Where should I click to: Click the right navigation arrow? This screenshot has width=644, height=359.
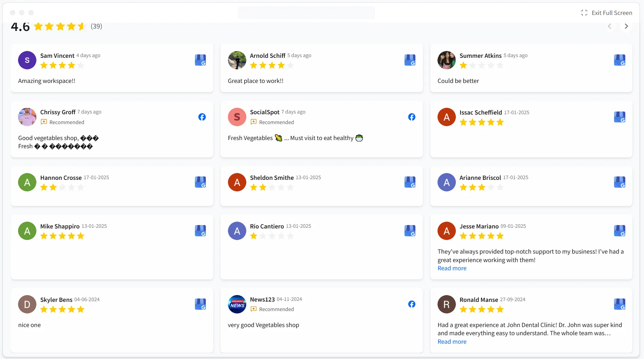pyautogui.click(x=626, y=26)
